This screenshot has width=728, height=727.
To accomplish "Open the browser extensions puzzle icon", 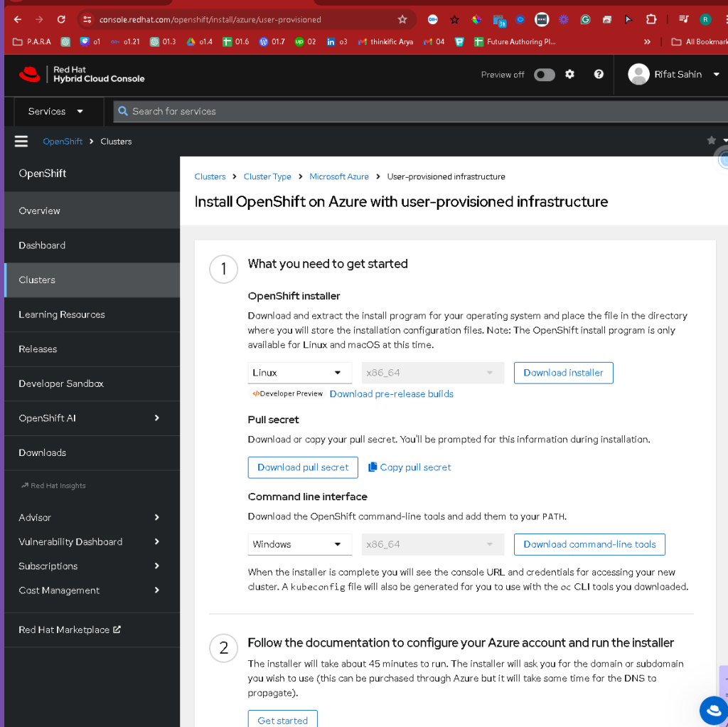I will pos(651,19).
